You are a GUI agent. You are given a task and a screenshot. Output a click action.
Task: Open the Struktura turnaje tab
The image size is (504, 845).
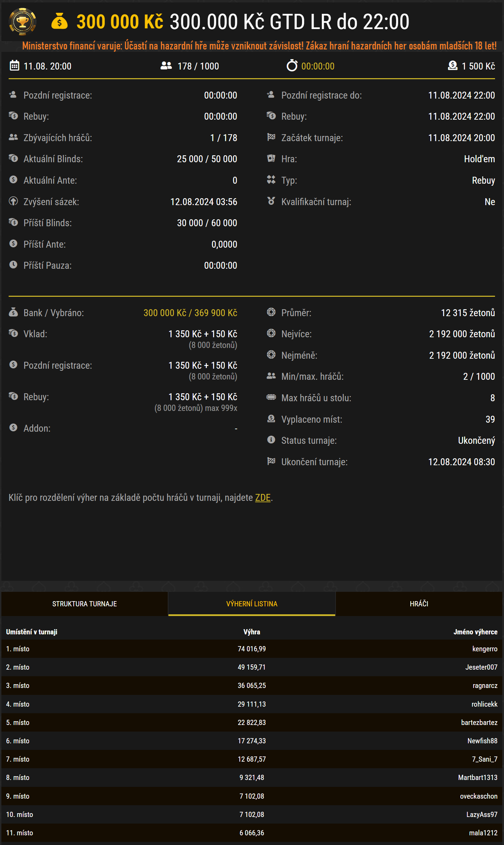pos(84,604)
